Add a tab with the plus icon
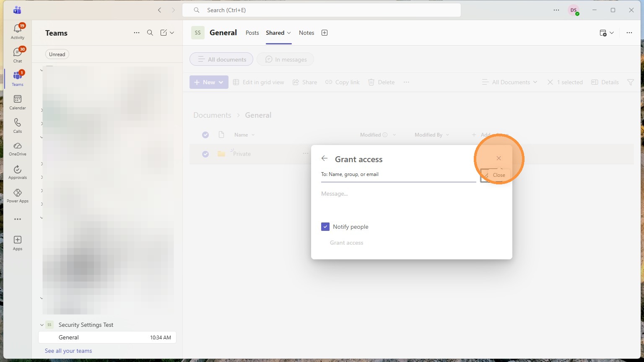This screenshot has height=362, width=644. coord(325,33)
